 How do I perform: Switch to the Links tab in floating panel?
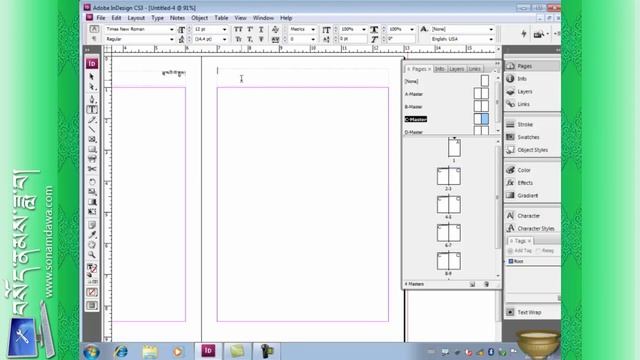click(474, 69)
